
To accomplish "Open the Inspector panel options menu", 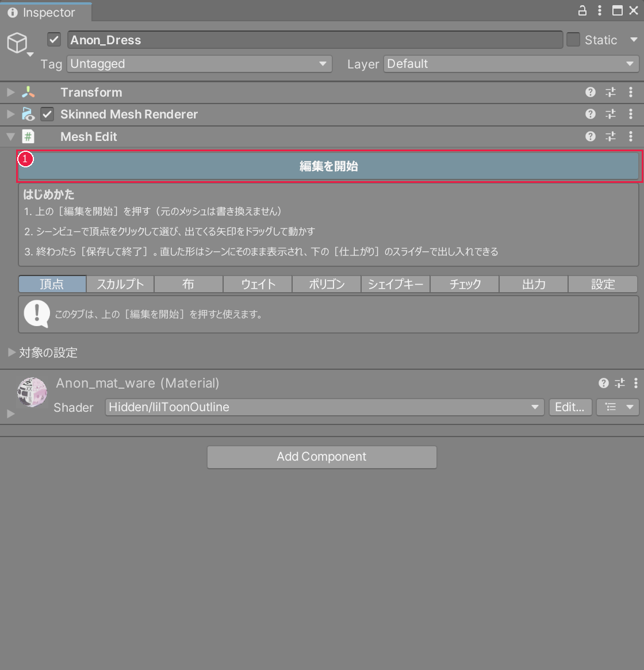I will pos(600,11).
